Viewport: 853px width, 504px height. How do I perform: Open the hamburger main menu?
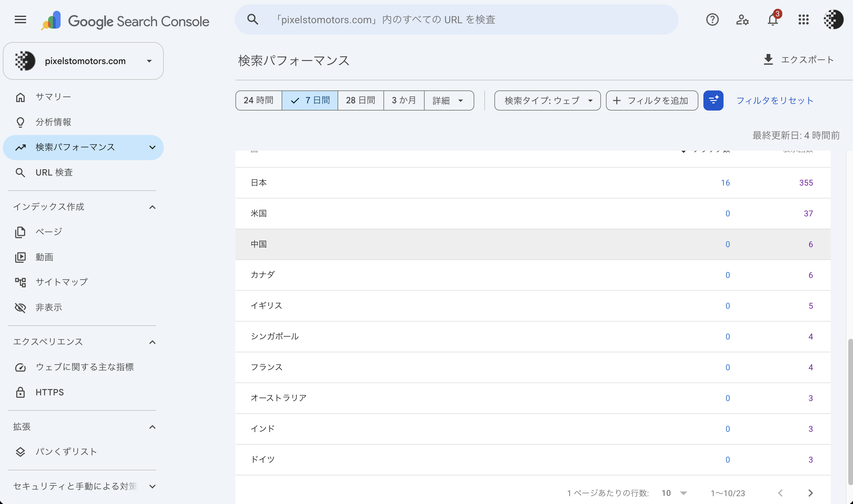click(20, 20)
